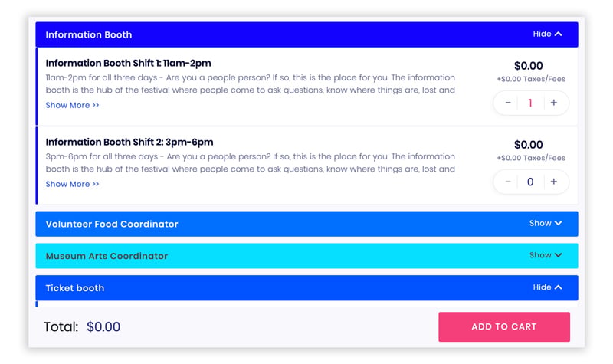613x364 pixels.
Task: Decrease Shift 2 quantity with minus icon
Action: 508,182
